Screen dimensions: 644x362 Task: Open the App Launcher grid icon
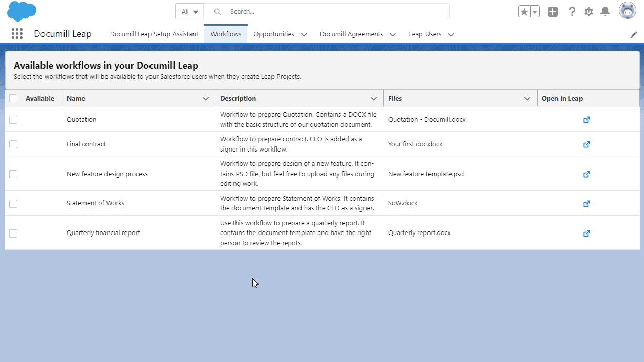[x=17, y=33]
